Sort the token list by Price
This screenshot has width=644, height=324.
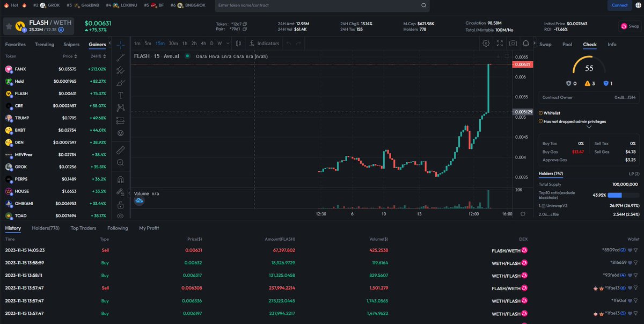point(69,56)
